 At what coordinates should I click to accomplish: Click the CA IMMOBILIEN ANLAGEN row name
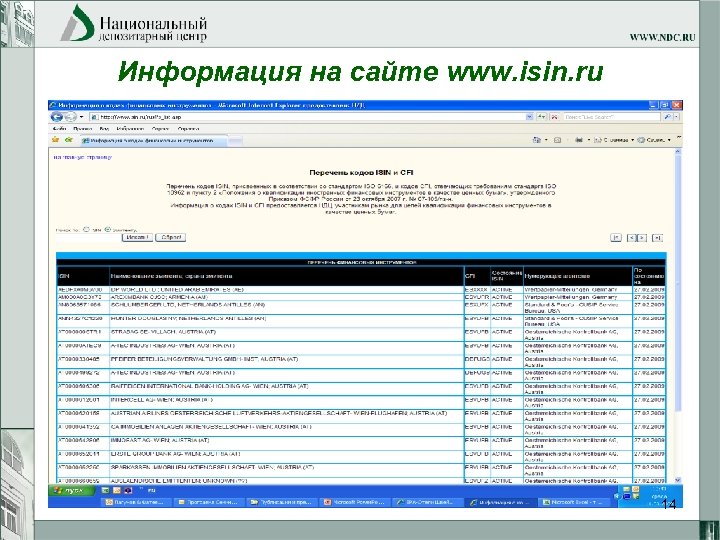[x=211, y=427]
